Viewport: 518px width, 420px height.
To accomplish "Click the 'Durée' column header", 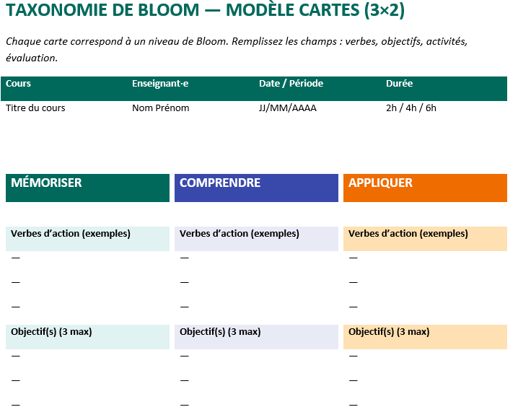I will pyautogui.click(x=400, y=84).
